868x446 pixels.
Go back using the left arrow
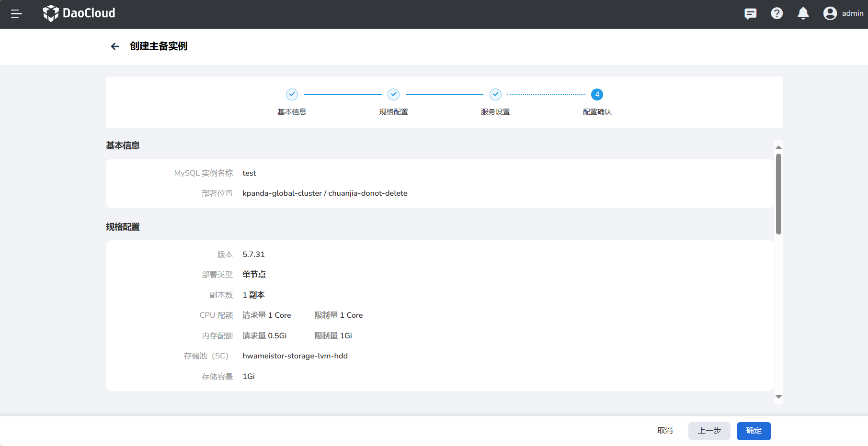coord(115,46)
